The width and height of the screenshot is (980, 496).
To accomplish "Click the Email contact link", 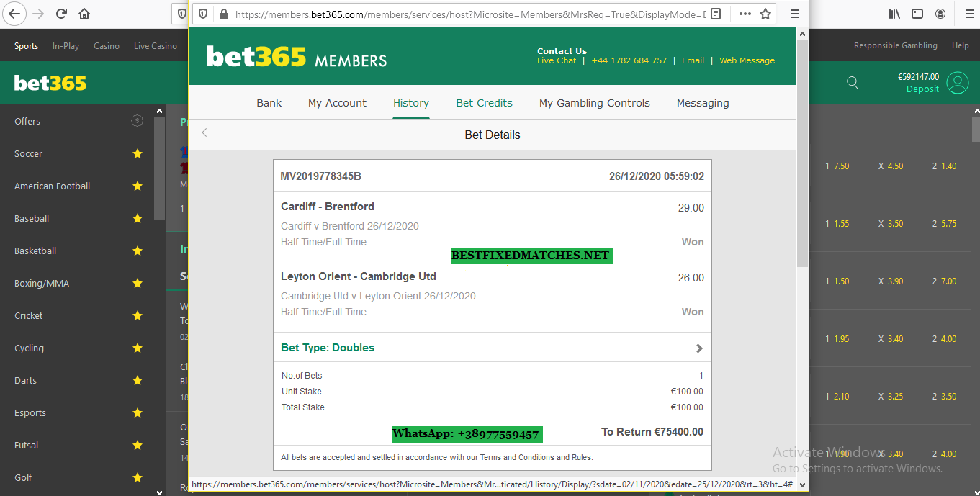I will tap(693, 60).
